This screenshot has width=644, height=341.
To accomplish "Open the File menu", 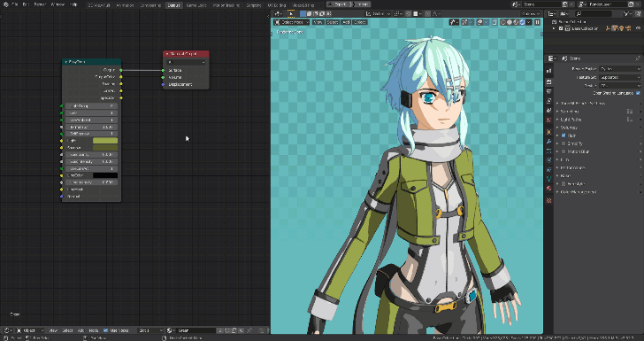I will coord(15,5).
